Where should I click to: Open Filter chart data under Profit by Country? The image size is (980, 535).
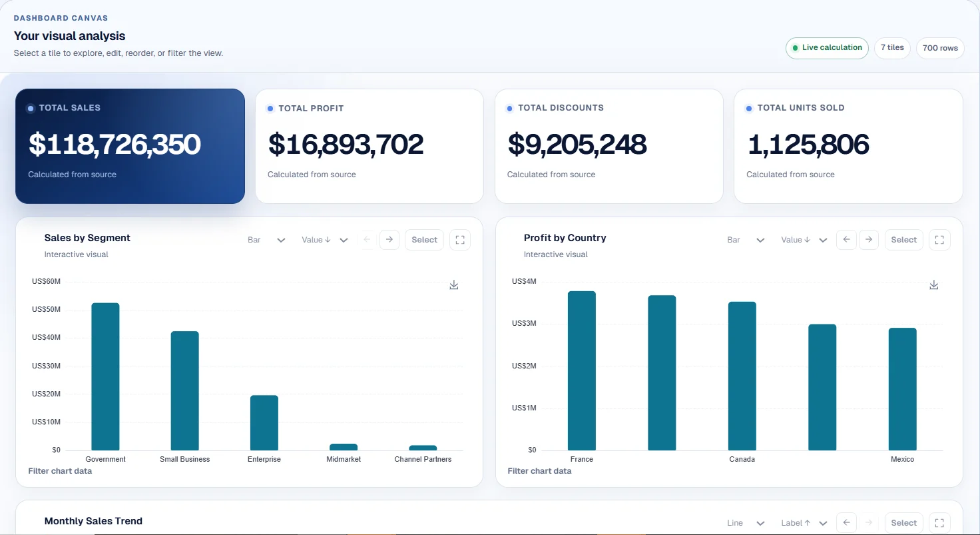coord(539,471)
